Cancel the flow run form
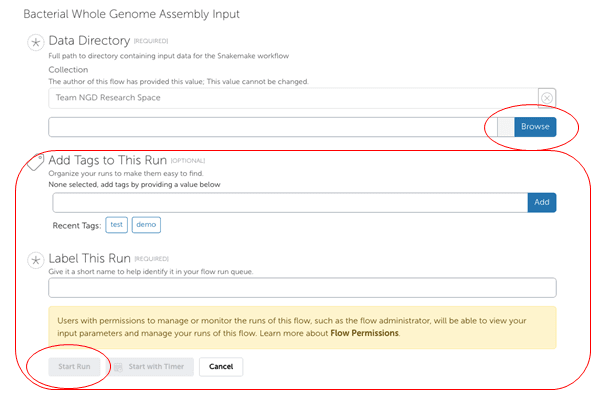598x403 pixels. click(x=221, y=366)
